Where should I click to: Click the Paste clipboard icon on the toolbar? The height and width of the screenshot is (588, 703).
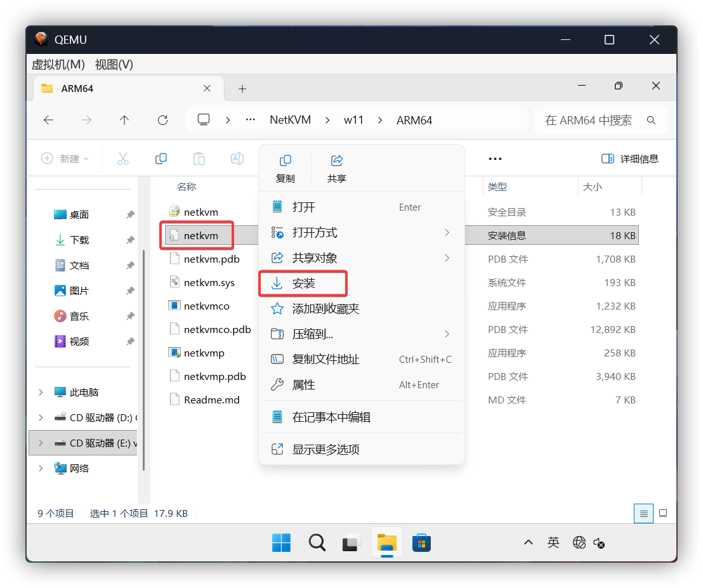pyautogui.click(x=199, y=159)
